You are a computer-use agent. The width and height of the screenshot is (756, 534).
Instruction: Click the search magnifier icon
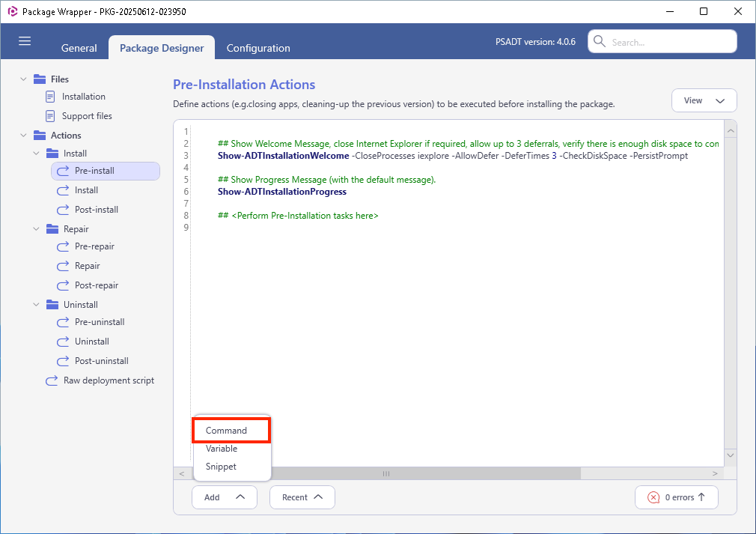click(x=600, y=41)
